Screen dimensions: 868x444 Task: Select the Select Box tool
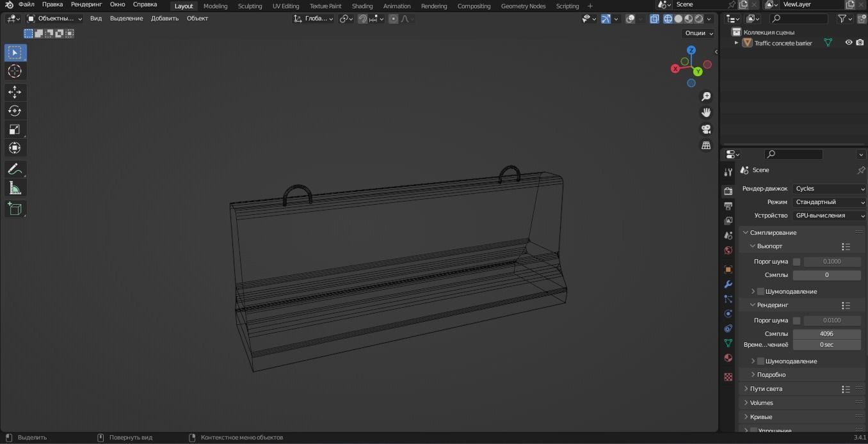[x=15, y=52]
